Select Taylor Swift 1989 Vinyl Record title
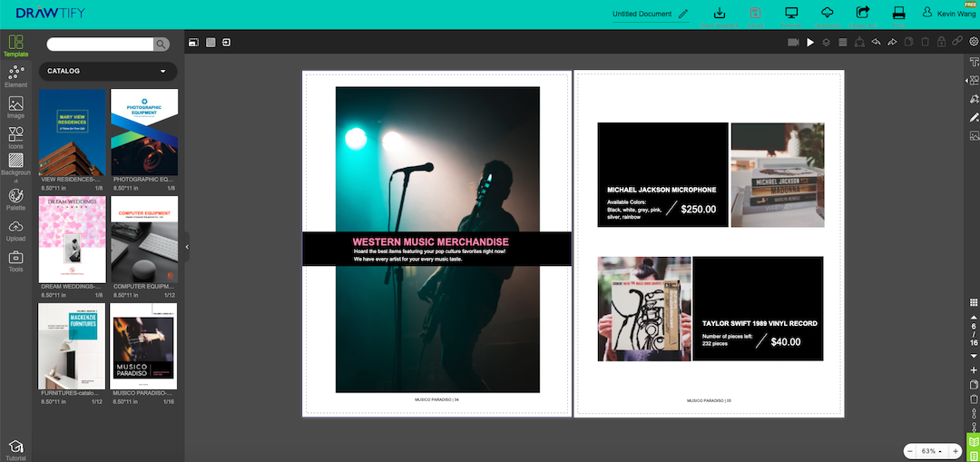980x462 pixels. point(759,323)
